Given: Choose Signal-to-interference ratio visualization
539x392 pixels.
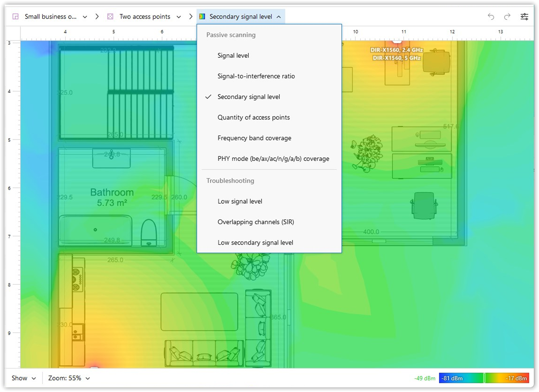Looking at the screenshot, I should 256,76.
